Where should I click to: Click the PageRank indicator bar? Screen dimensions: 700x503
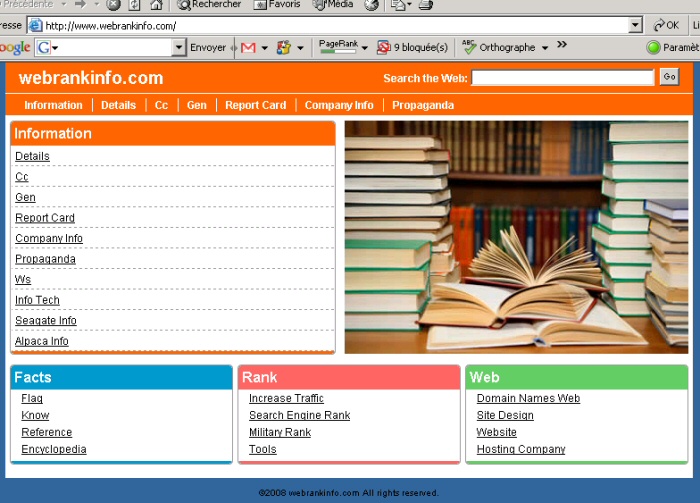click(x=338, y=46)
